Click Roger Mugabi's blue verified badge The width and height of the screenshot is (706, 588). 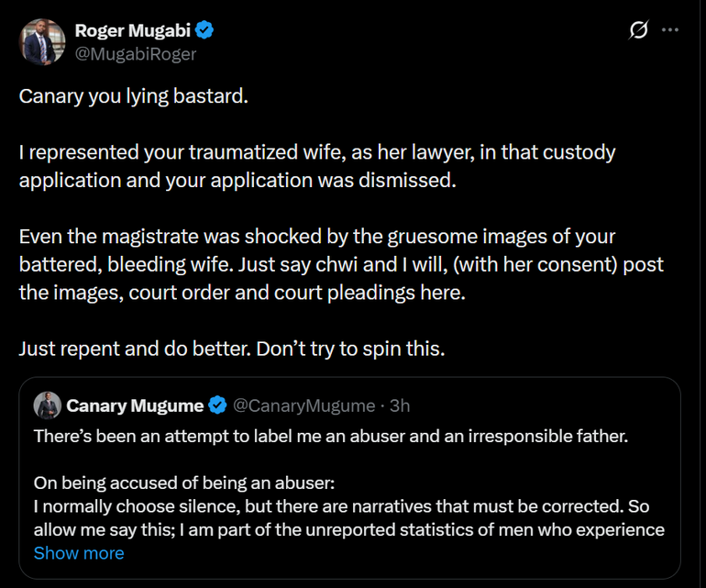pos(204,31)
